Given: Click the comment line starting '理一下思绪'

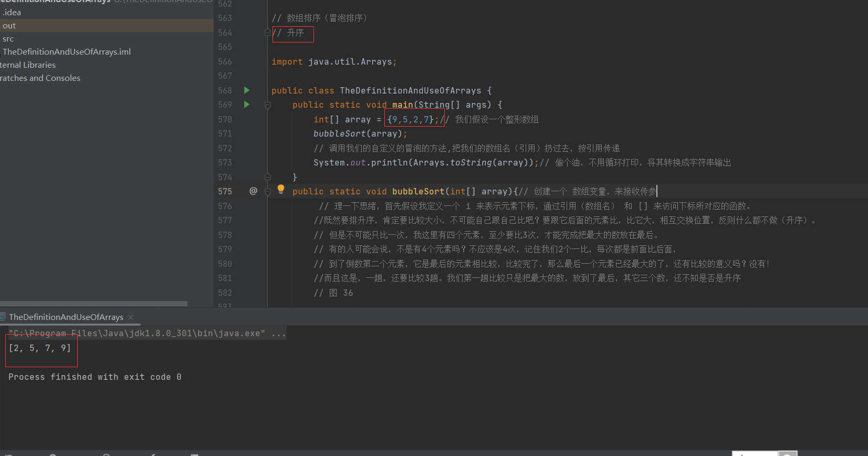Looking at the screenshot, I should pos(536,206).
